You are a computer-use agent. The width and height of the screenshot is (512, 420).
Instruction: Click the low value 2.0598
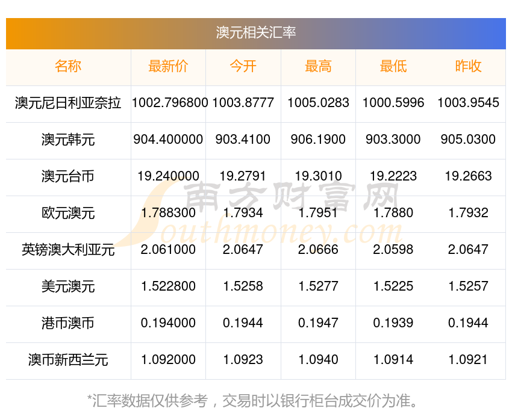393,250
